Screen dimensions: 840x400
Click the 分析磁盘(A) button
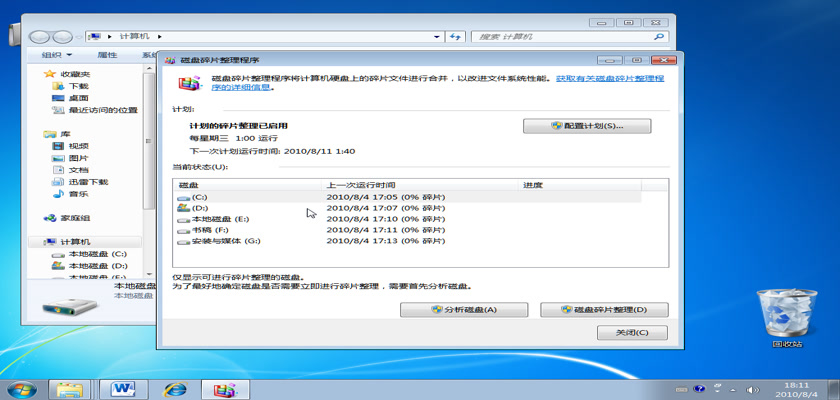(463, 310)
